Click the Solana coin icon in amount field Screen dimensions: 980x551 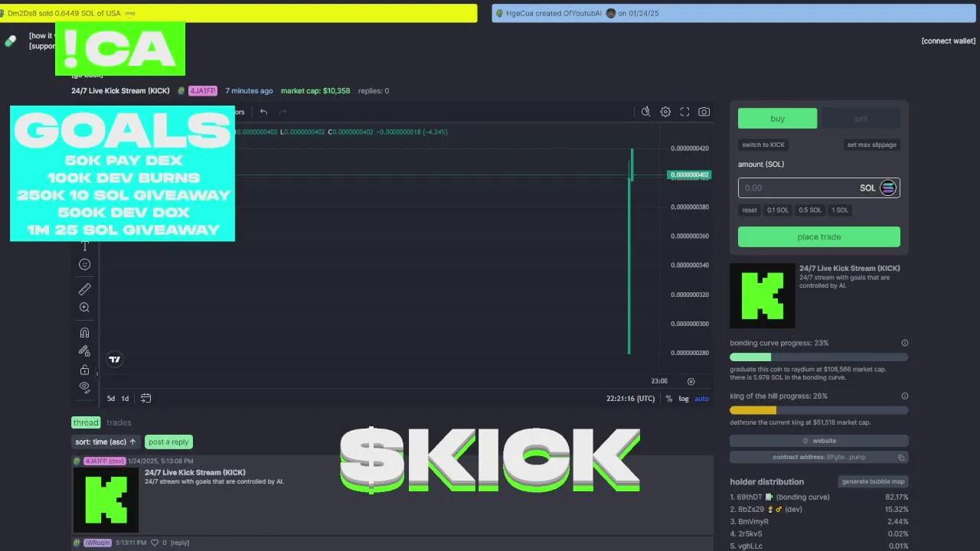[x=888, y=187]
